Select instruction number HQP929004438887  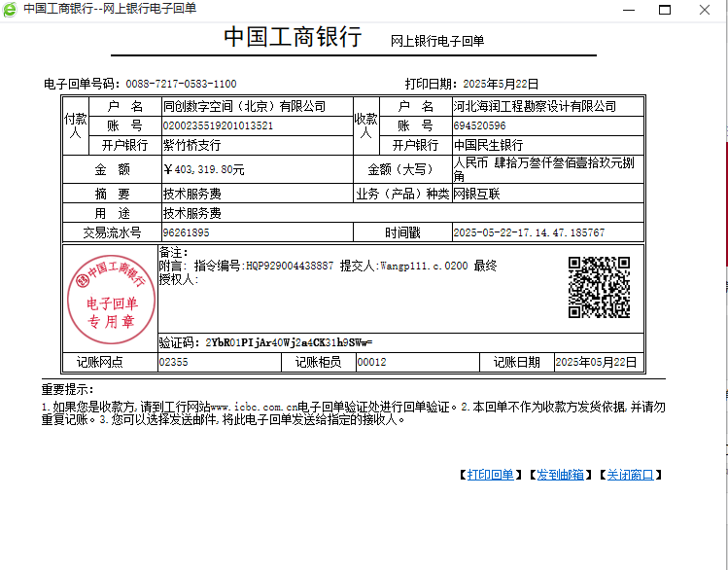(290, 266)
